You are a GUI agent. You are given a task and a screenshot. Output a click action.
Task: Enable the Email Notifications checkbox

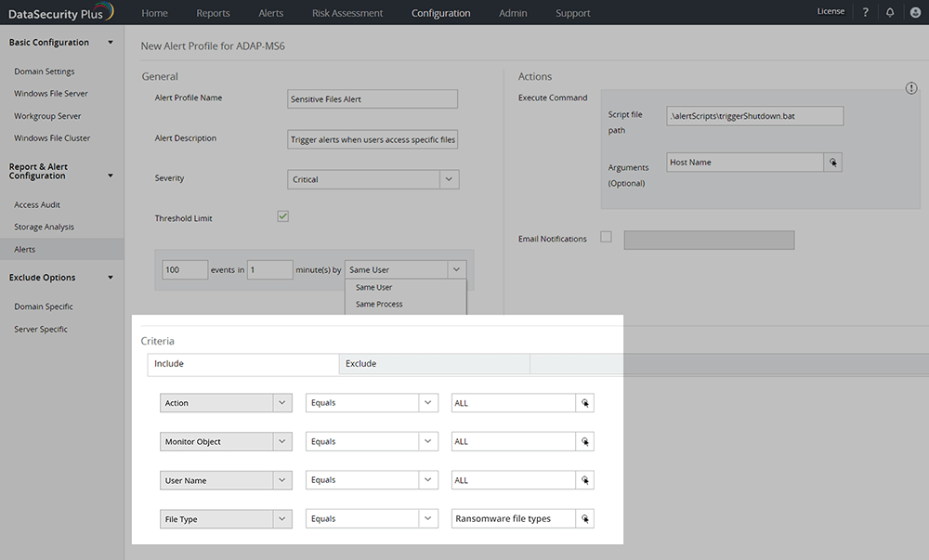pos(606,237)
